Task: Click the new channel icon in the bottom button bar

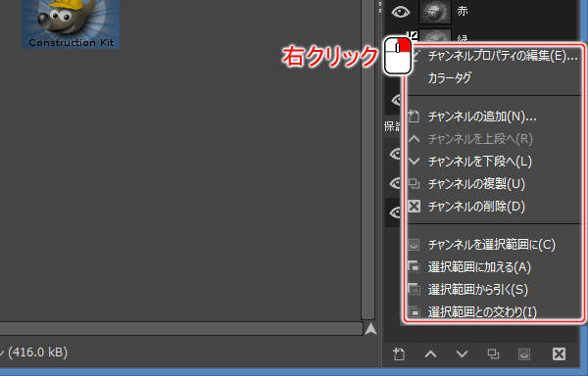Action: pos(399,353)
